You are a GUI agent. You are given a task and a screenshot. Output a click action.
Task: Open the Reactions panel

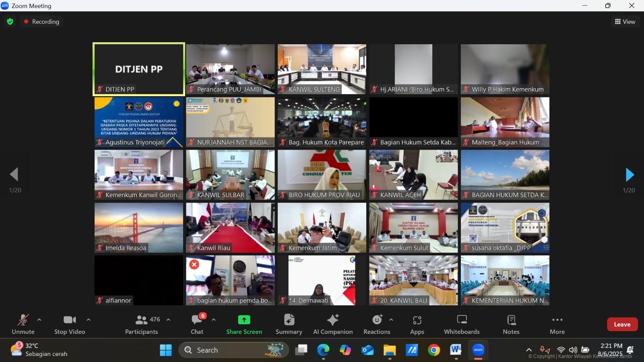(x=376, y=324)
